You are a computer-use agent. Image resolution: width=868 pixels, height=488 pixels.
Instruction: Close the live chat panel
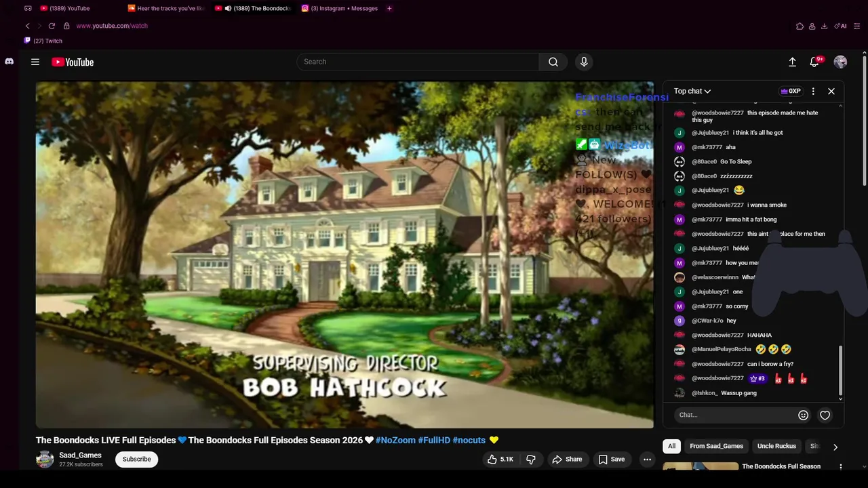click(x=831, y=91)
